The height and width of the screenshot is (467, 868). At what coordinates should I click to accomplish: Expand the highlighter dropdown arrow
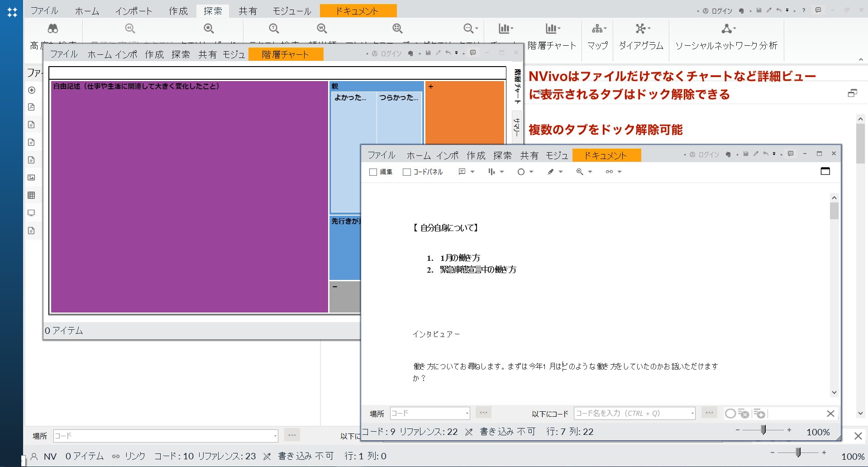click(x=561, y=172)
